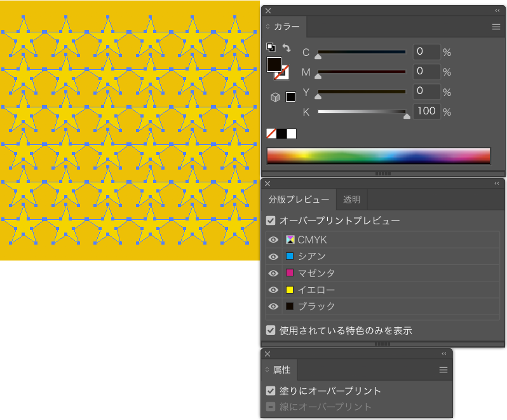Click the C slider handle
Viewport: 507px width, 420px height.
point(318,57)
